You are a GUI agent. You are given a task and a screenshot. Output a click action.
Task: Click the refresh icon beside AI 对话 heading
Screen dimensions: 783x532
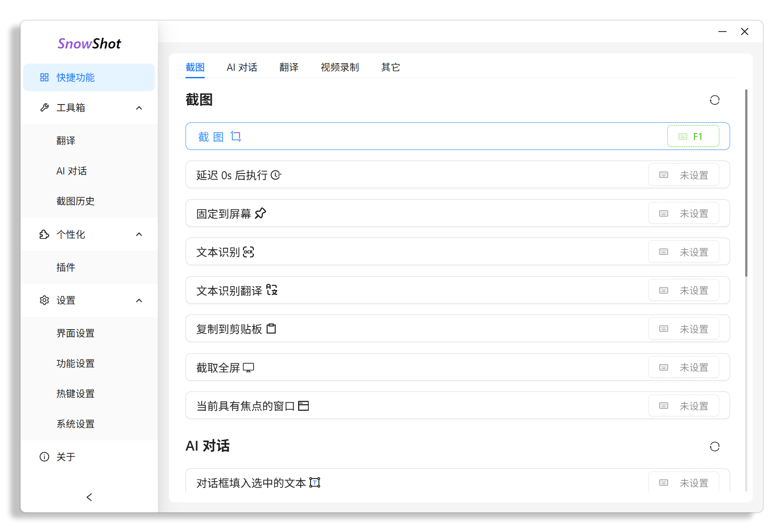pos(715,447)
